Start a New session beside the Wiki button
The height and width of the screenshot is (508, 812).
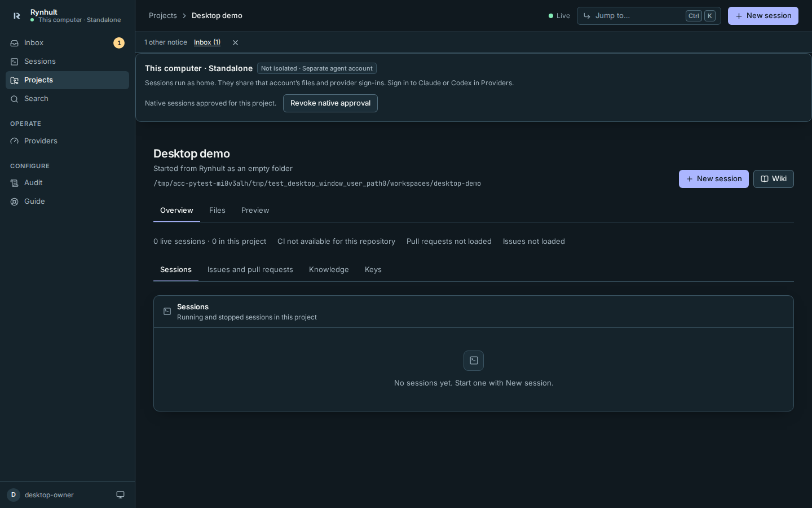click(714, 179)
